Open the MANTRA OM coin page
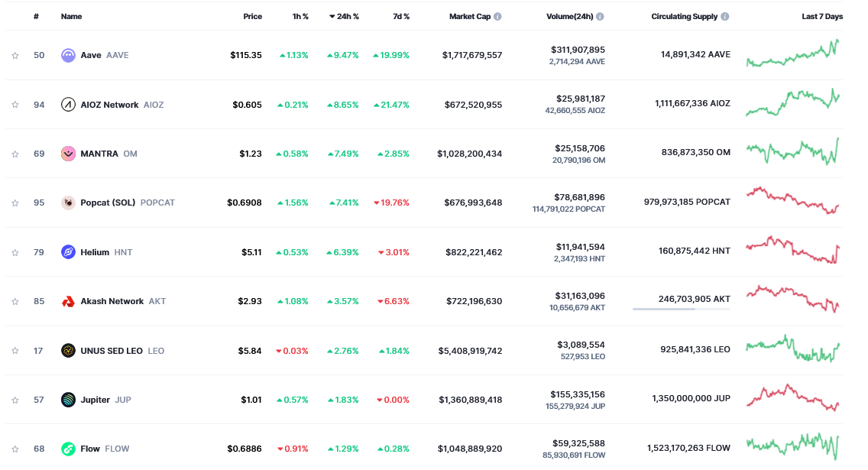This screenshot has height=470, width=868. click(109, 154)
